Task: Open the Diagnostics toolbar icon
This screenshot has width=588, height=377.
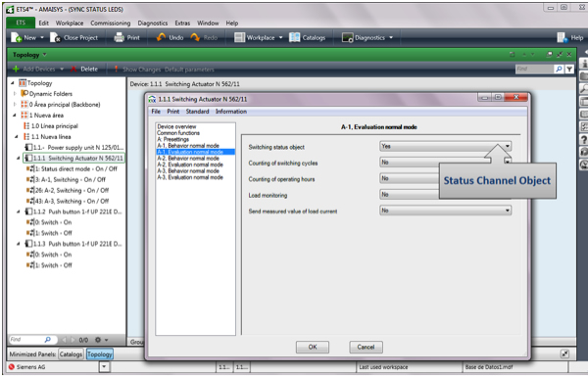Action: point(347,38)
